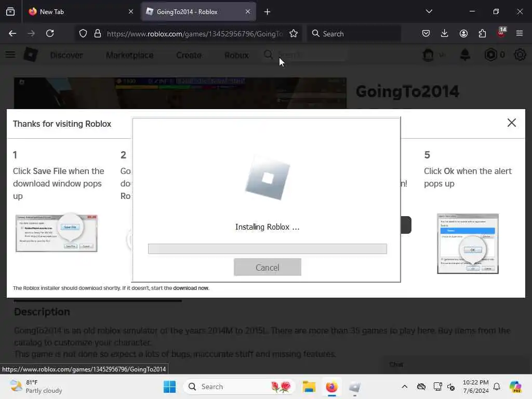Open Firefox View icon
Image resolution: width=532 pixels, height=399 pixels.
(x=10, y=11)
